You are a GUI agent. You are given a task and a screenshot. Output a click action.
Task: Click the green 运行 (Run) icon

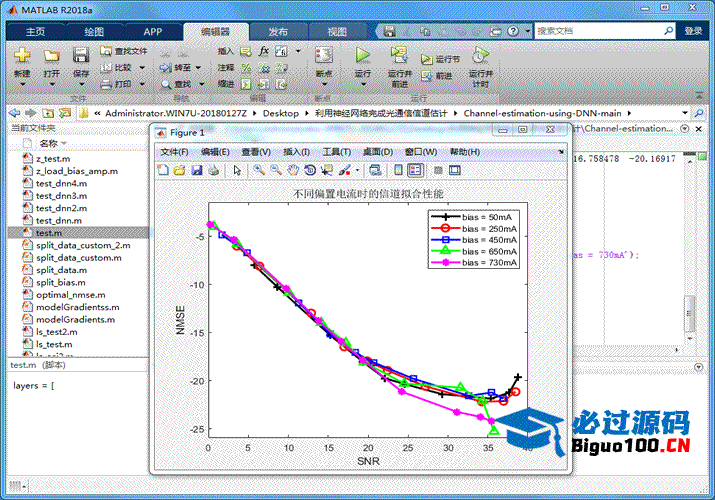point(363,55)
